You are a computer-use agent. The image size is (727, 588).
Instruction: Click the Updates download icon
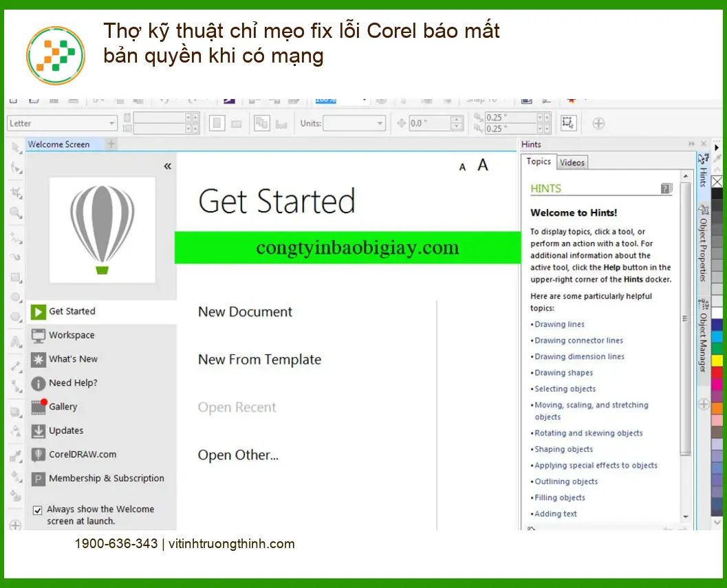38,431
